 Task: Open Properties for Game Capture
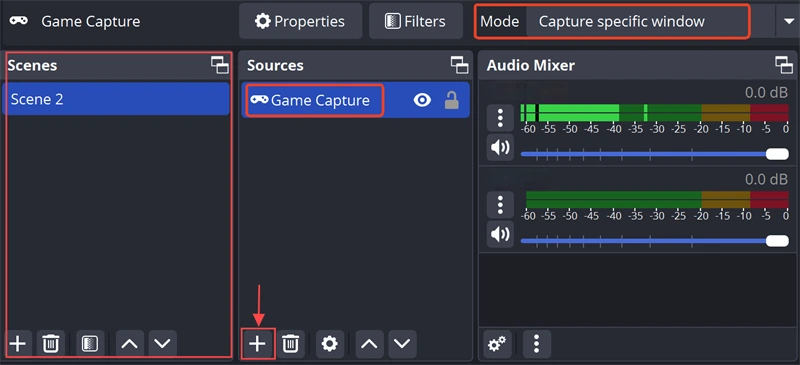click(x=301, y=21)
